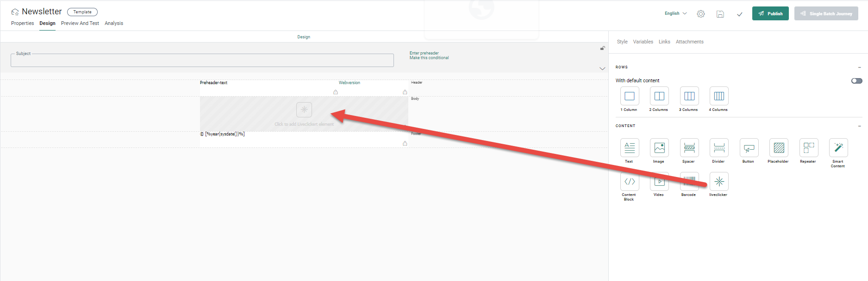The width and height of the screenshot is (868, 281).
Task: Select the liveclicker content element
Action: [719, 182]
